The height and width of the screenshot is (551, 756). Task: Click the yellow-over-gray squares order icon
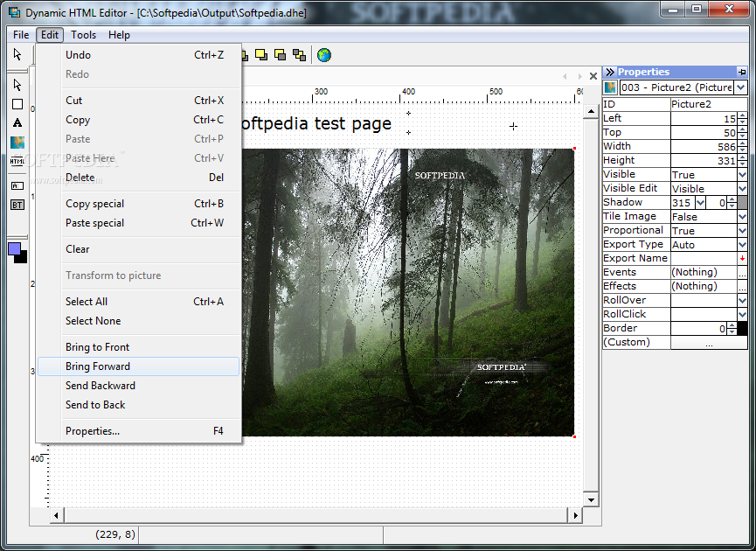261,55
